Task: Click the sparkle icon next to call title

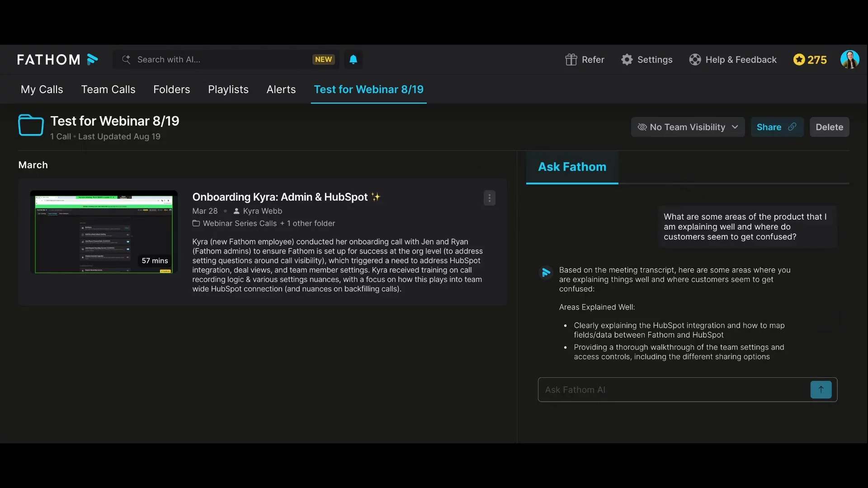Action: [x=376, y=197]
